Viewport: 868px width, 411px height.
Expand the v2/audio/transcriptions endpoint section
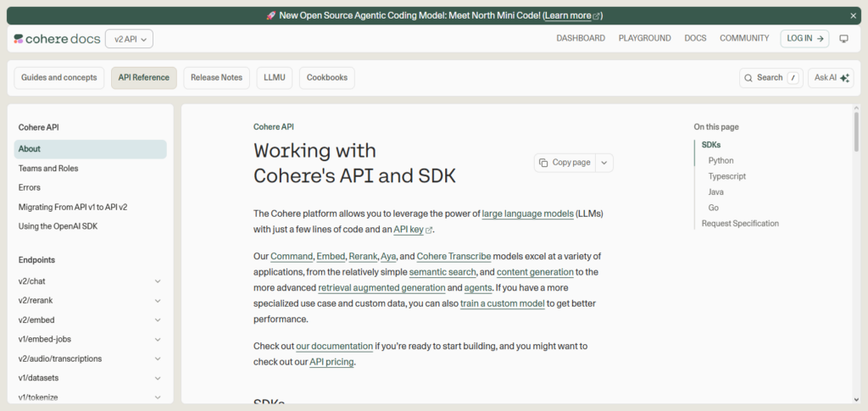(158, 358)
